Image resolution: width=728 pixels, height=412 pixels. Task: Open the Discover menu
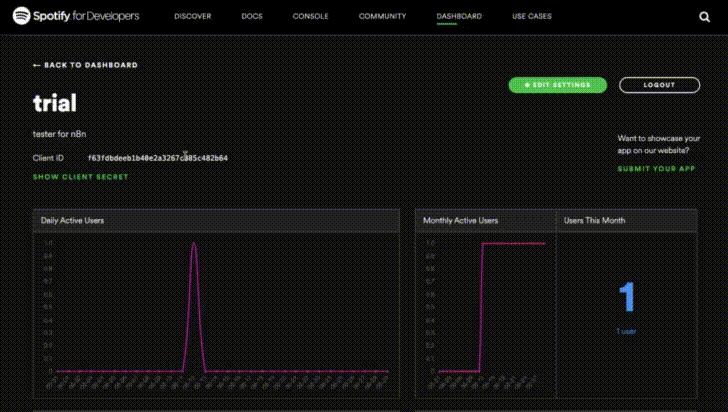click(x=192, y=17)
